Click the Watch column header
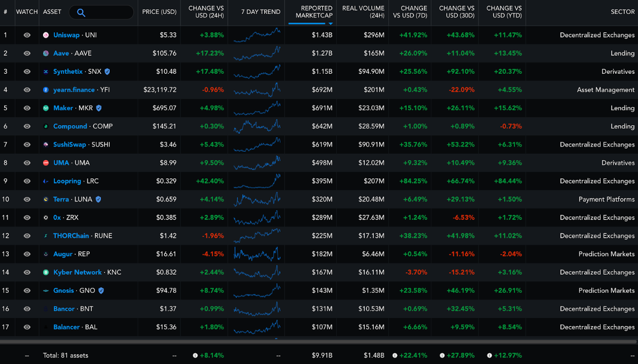The height and width of the screenshot is (364, 638). click(27, 12)
